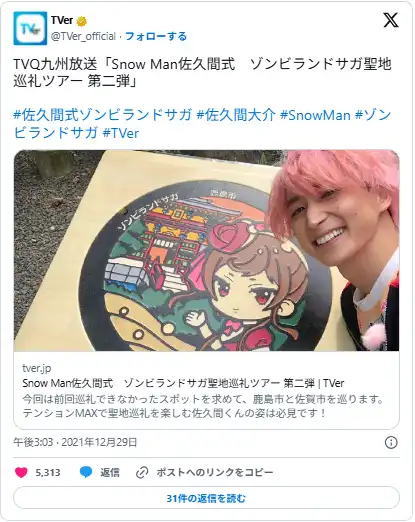Click the blue reply bubble icon
415x522 pixels.
[x=86, y=472]
